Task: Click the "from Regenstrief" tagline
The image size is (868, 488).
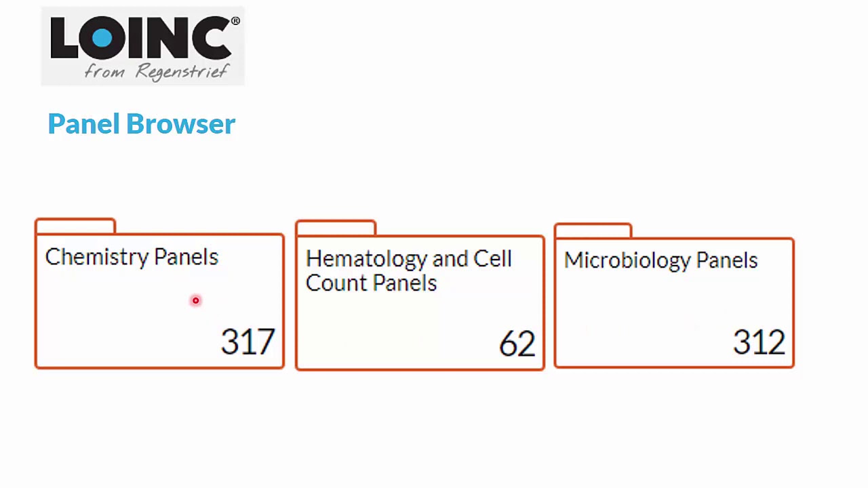Action: (156, 71)
